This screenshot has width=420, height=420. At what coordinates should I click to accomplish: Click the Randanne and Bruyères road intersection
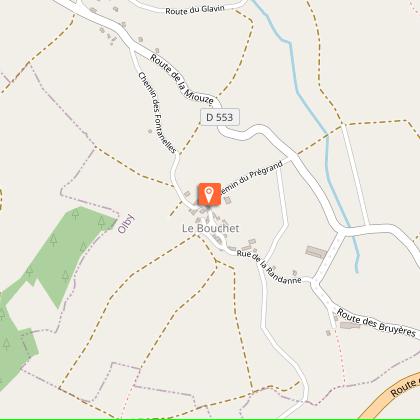coord(313,282)
